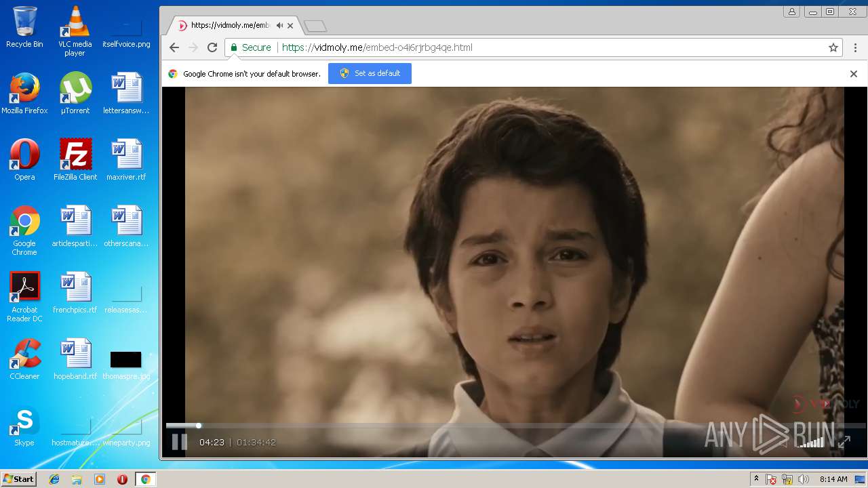Bookmark this page with the star
This screenshot has height=488, width=868.
833,47
